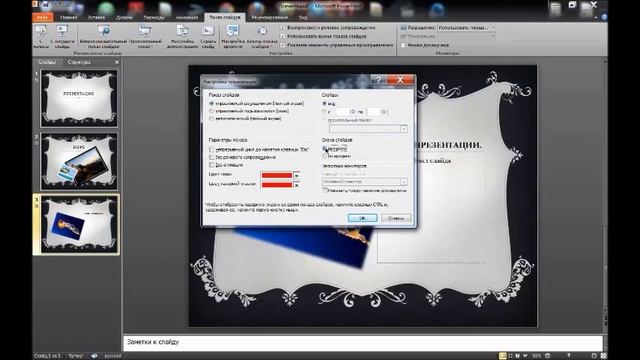Close the slides thumbnail pane with X
Viewport: 640px width, 360px height.
(x=117, y=62)
